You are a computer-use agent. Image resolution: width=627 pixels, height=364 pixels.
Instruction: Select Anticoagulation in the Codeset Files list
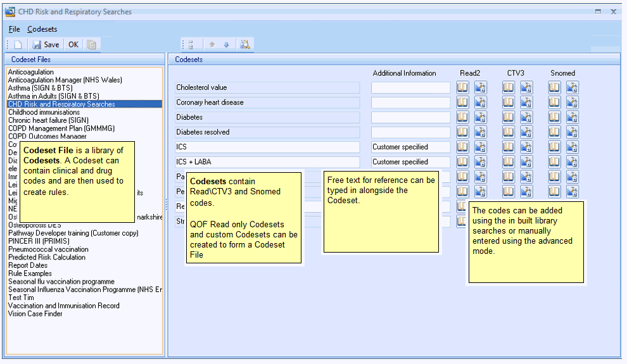pos(31,72)
